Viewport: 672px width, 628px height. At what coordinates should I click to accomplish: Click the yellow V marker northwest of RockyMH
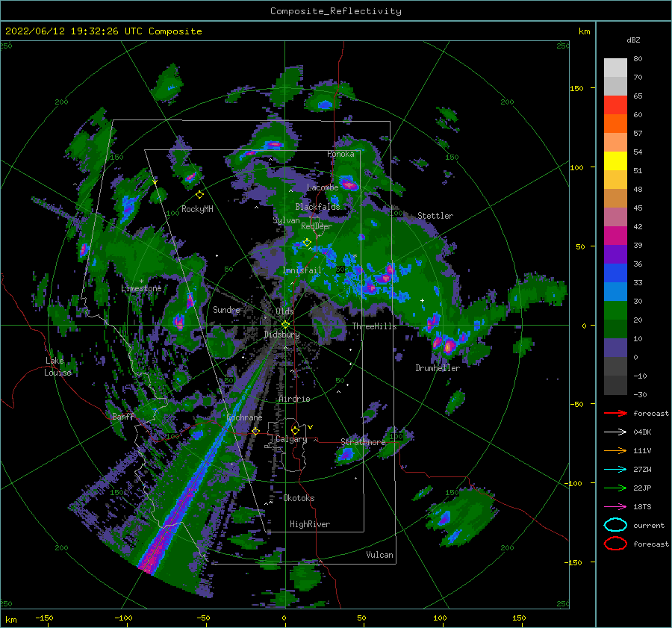pyautogui.click(x=155, y=182)
